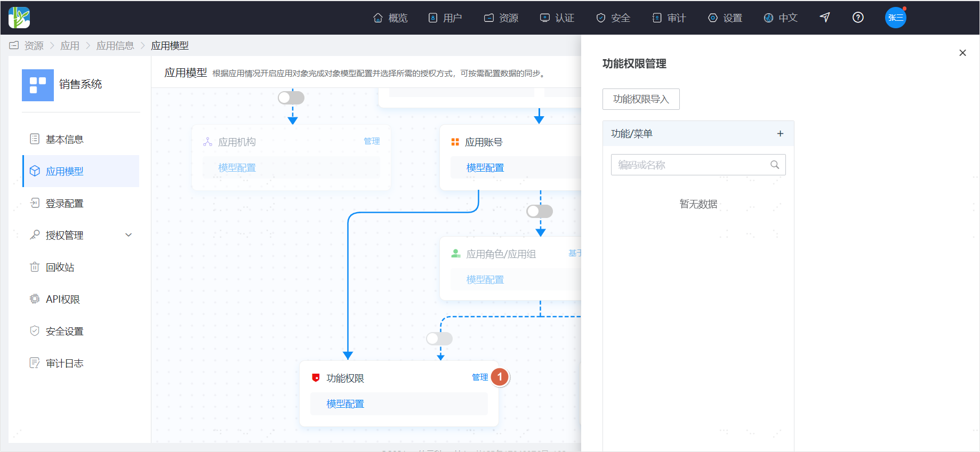The height and width of the screenshot is (452, 980).
Task: Open 模型配置 in 应用角色/应用组 card
Action: pyautogui.click(x=485, y=280)
